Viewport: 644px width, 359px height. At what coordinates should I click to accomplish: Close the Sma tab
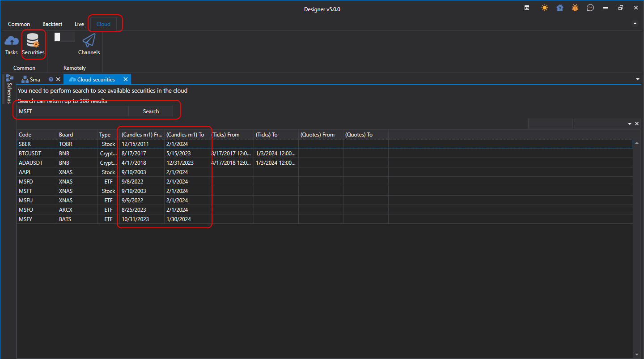[x=58, y=79]
